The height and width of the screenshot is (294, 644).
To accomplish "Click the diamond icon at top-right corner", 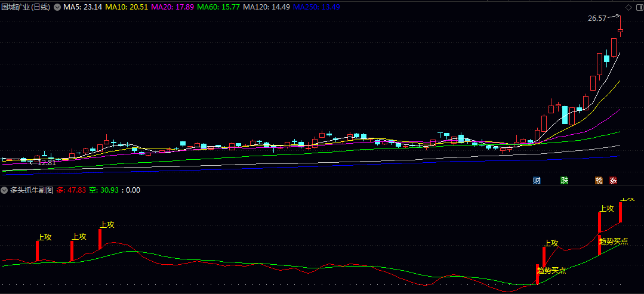I will 628,7.
